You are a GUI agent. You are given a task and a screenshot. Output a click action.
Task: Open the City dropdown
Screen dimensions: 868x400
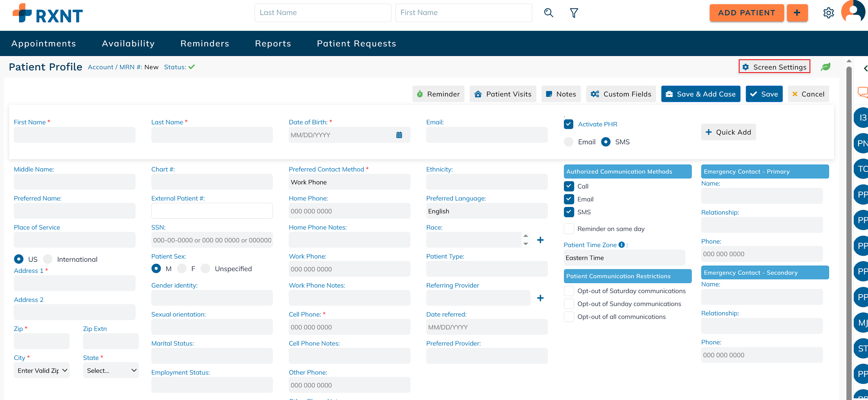42,370
